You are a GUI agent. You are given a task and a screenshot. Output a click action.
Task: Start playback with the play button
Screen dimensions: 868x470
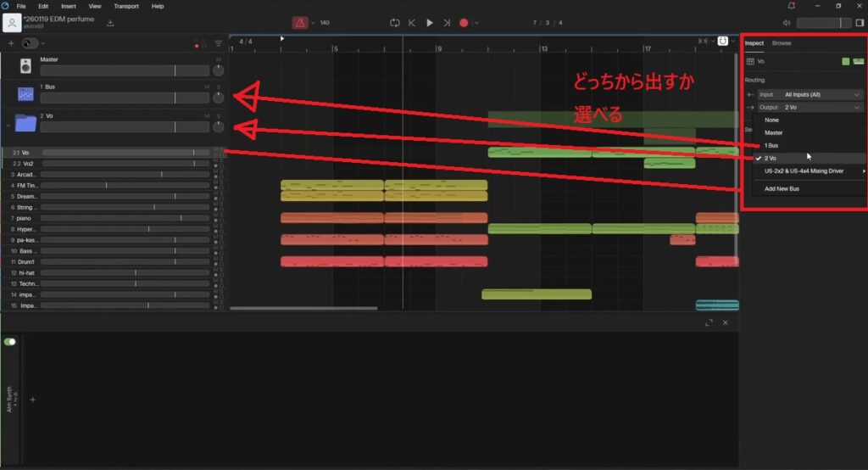(x=430, y=23)
